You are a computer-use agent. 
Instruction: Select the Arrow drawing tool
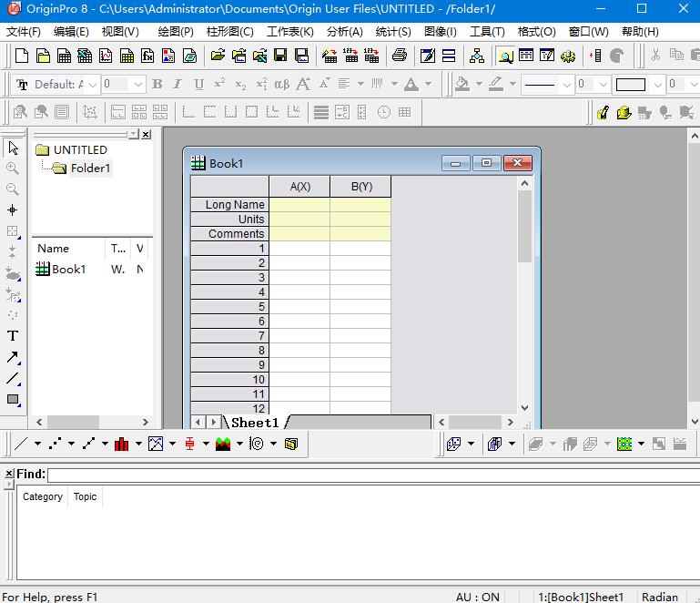tap(13, 357)
